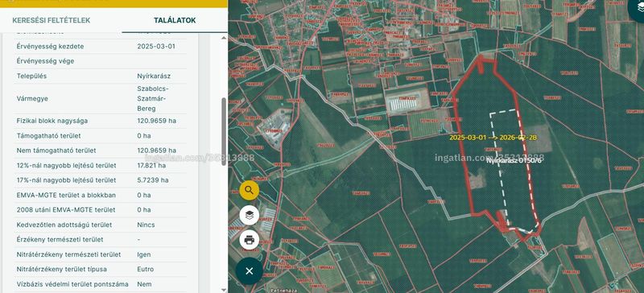Viewport: 644px width, 293px height.
Task: Click the yellow date range label on map
Action: coord(493,138)
